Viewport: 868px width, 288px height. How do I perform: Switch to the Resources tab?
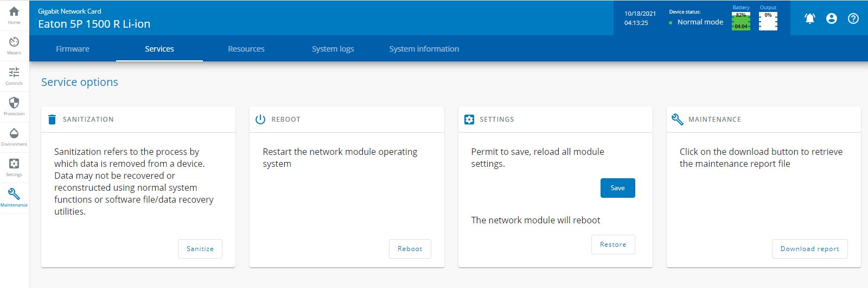(246, 49)
